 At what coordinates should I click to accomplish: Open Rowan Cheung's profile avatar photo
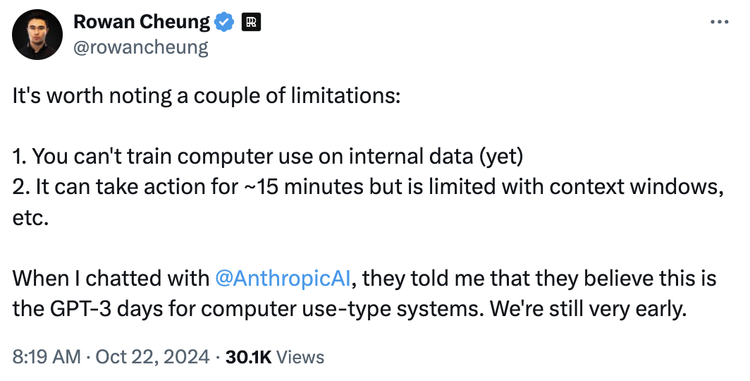[x=37, y=34]
